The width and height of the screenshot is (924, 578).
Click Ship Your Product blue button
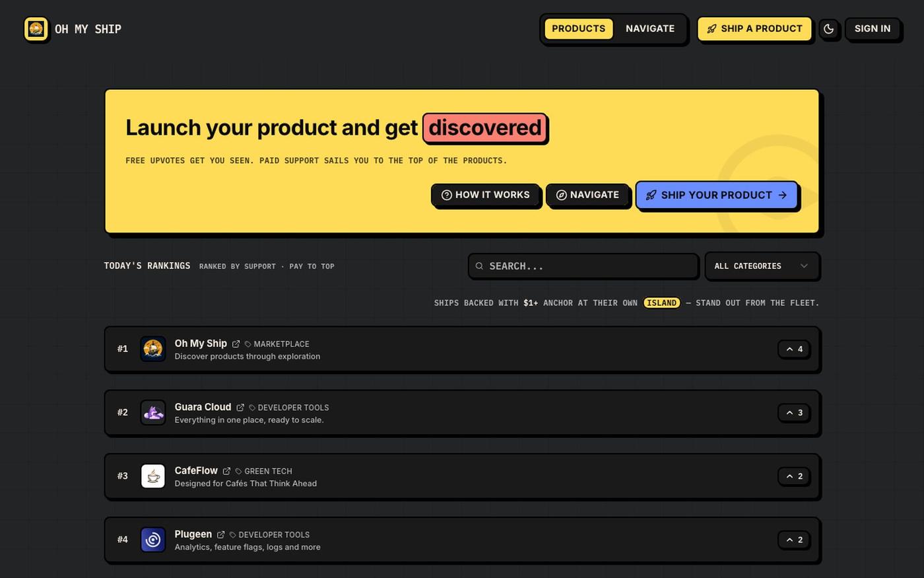717,195
